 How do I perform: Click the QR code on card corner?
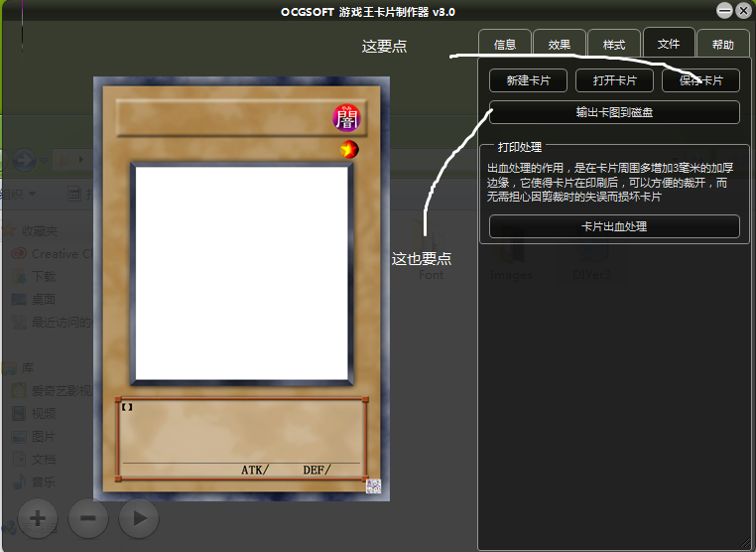click(374, 485)
